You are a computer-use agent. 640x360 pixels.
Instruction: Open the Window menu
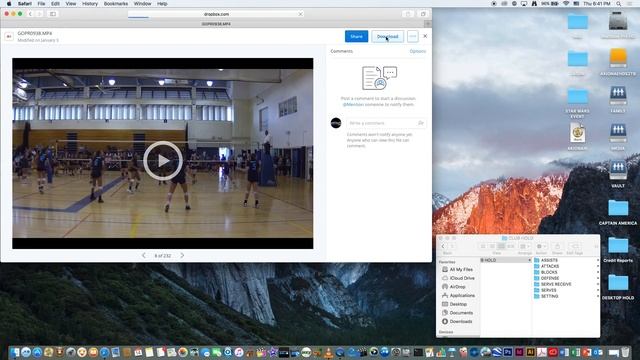142,4
